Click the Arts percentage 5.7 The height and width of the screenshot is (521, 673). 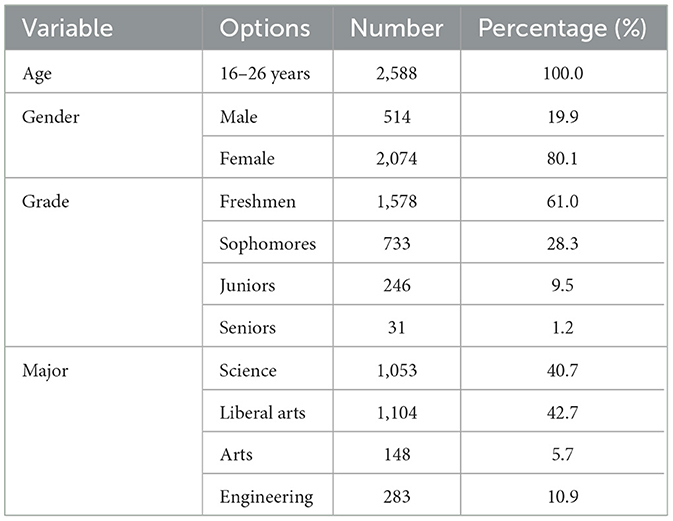click(562, 454)
